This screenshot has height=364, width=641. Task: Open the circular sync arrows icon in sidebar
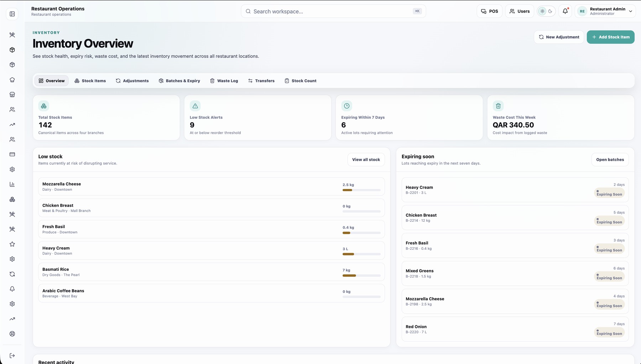pos(12,274)
